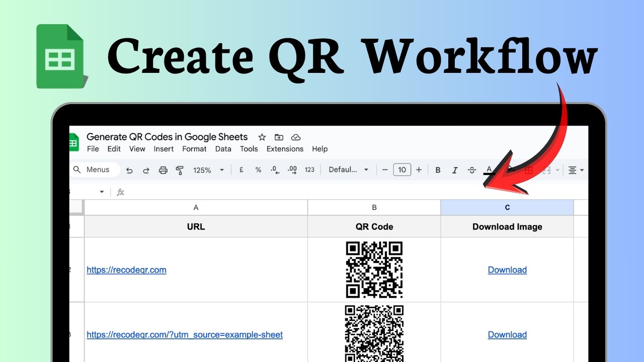The image size is (644, 362).
Task: Open the Edit menu
Action: [114, 149]
